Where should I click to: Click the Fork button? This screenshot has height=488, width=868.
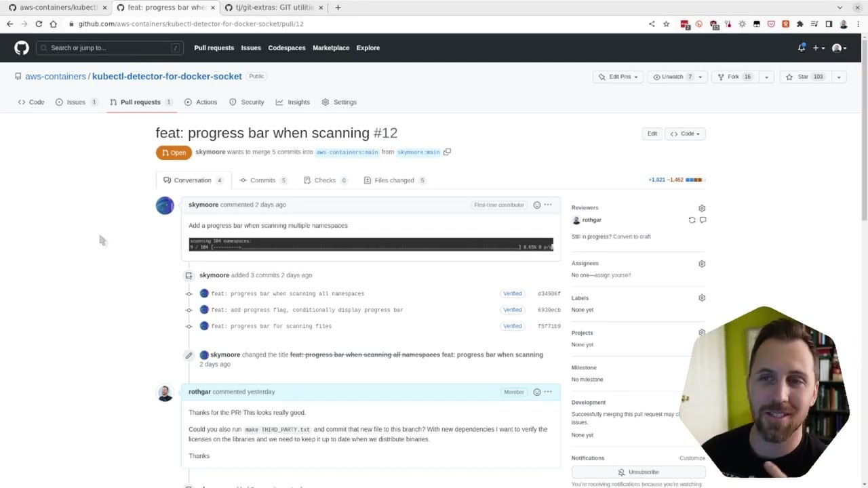(735, 77)
